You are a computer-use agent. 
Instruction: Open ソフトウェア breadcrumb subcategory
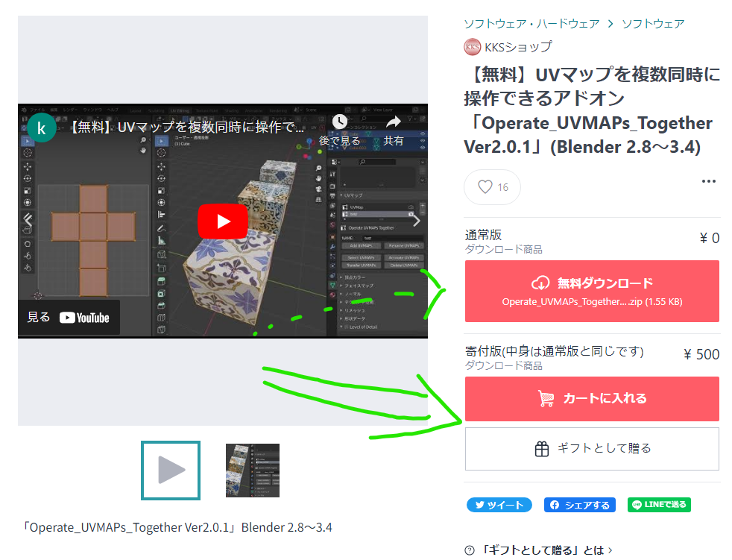coord(653,23)
